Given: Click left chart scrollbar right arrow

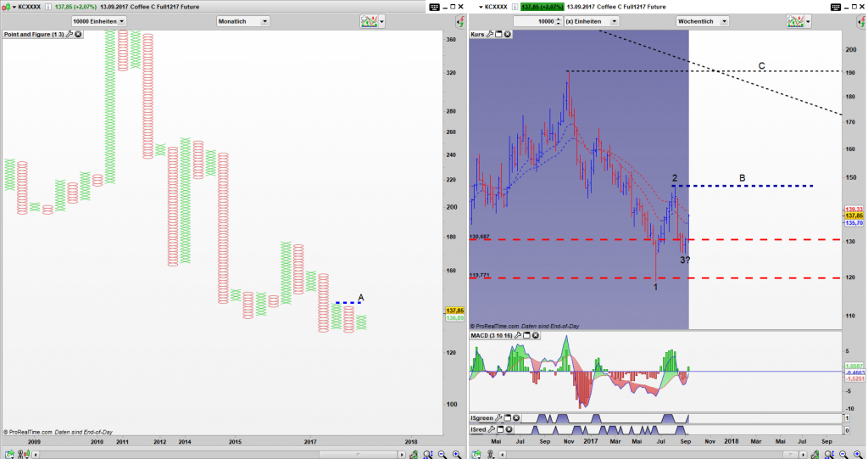Looking at the screenshot, I should click(402, 455).
